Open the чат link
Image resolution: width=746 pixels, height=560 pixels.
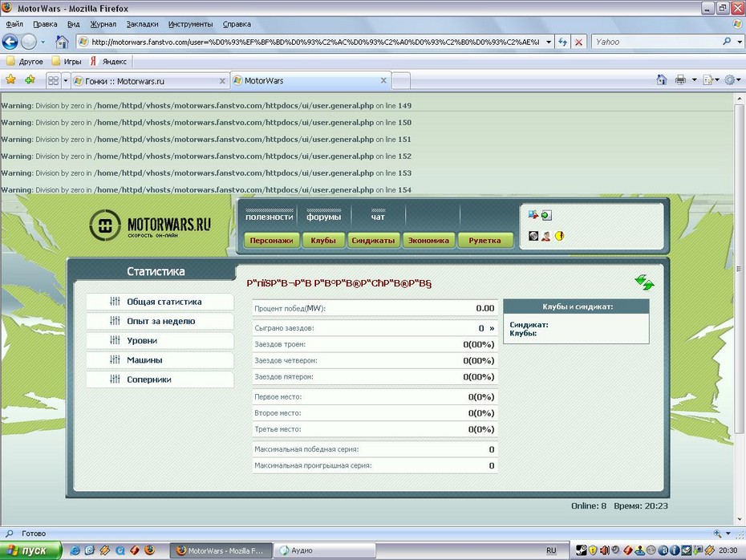coord(378,217)
